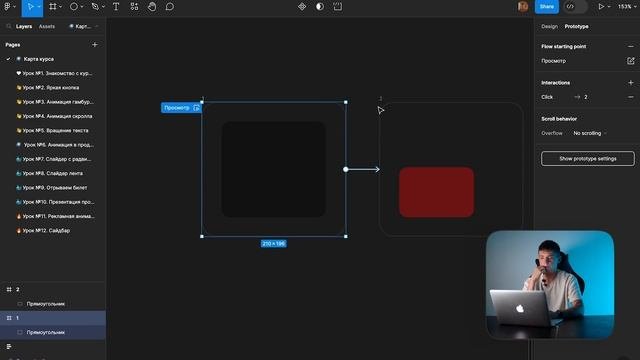Open the Resources components tool

click(x=134, y=7)
